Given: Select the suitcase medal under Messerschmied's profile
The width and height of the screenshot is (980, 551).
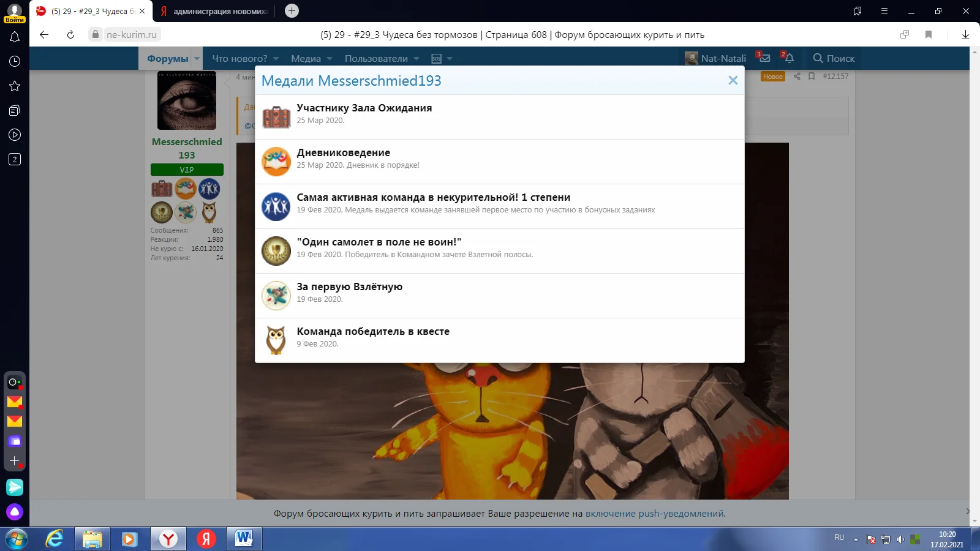Looking at the screenshot, I should point(162,189).
